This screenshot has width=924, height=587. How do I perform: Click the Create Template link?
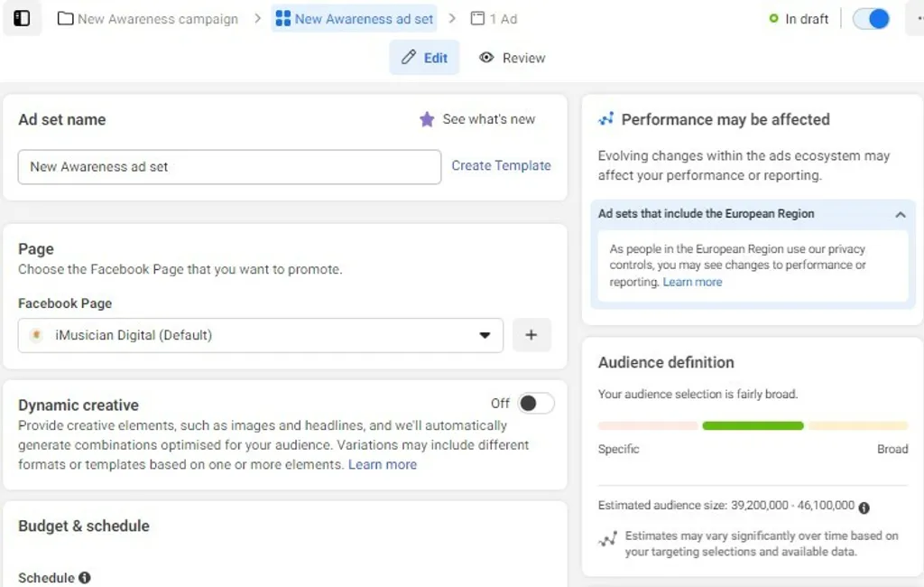tap(501, 165)
